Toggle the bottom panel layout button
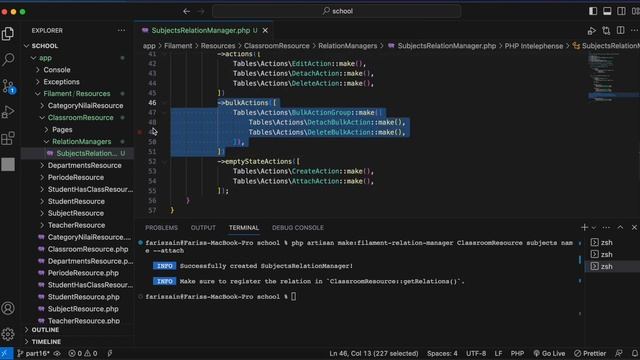The image size is (640, 360). click(607, 11)
